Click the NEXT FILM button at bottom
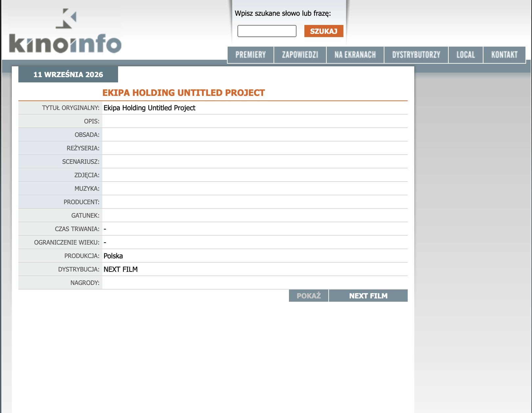This screenshot has height=413, width=532. tap(368, 296)
